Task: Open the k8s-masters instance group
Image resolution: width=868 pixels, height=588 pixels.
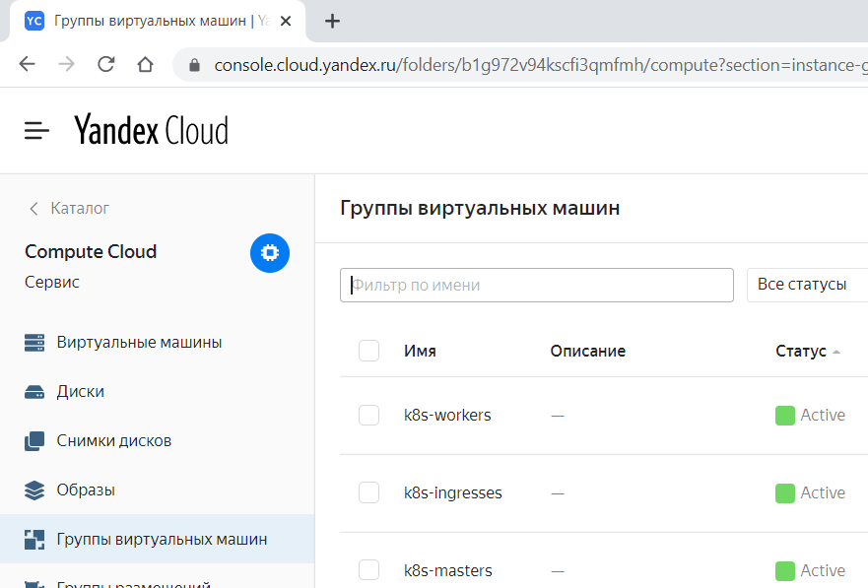Action: 448,570
